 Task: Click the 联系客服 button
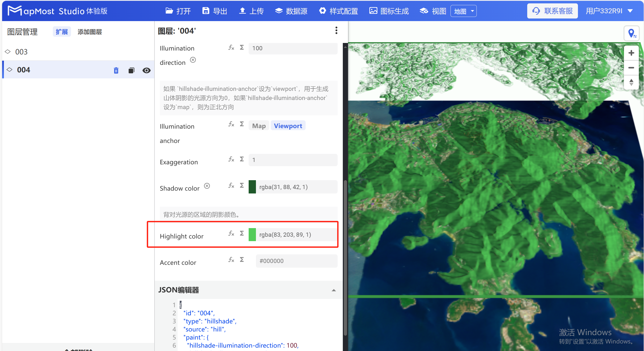(x=552, y=11)
